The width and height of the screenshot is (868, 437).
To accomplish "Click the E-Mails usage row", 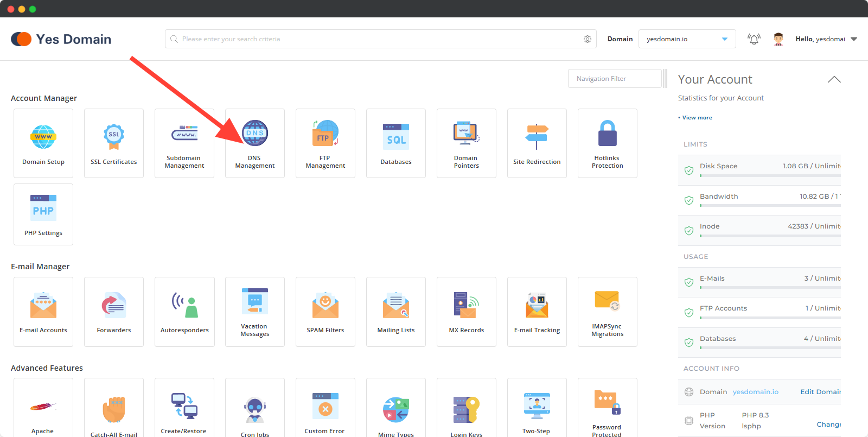I will 759,282.
